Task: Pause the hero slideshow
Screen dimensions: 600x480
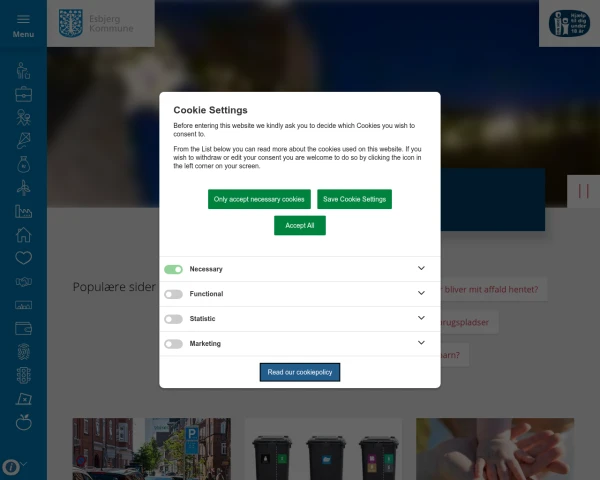Action: (583, 191)
